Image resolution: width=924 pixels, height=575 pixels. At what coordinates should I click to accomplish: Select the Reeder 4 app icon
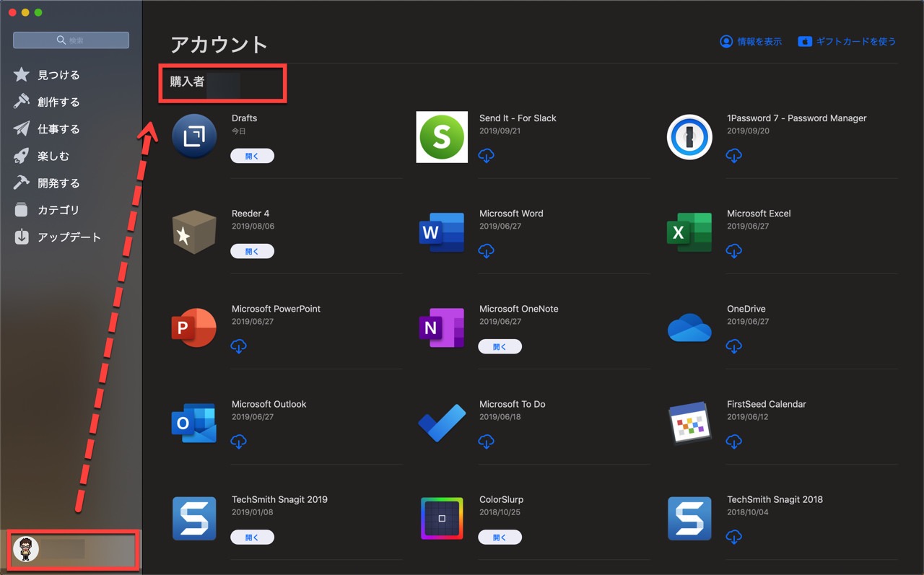tap(194, 232)
